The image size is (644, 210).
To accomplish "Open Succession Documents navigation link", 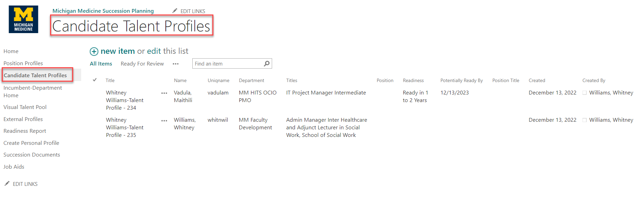I will point(32,155).
